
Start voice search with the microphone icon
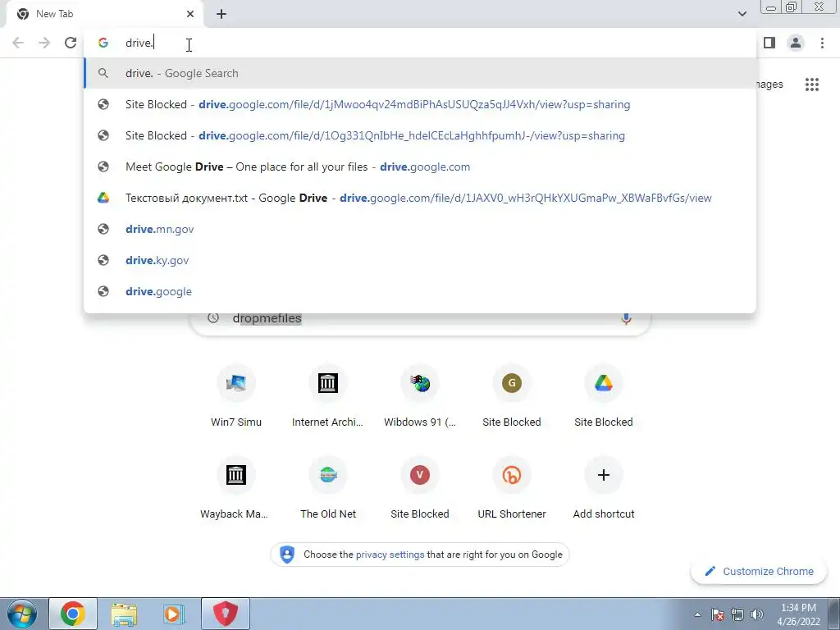tap(626, 318)
